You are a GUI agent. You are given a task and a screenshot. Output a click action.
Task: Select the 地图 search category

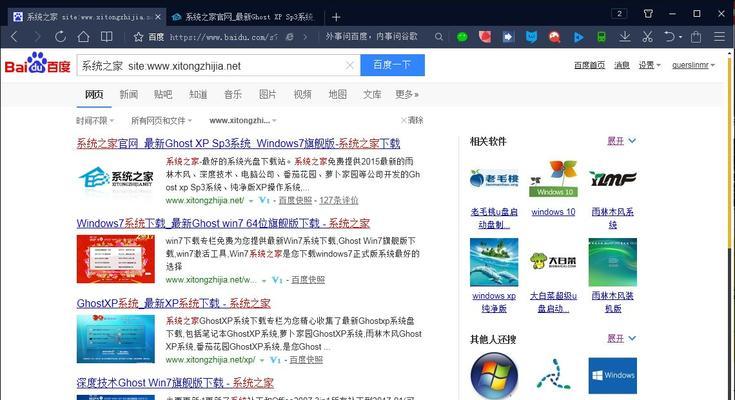338,94
